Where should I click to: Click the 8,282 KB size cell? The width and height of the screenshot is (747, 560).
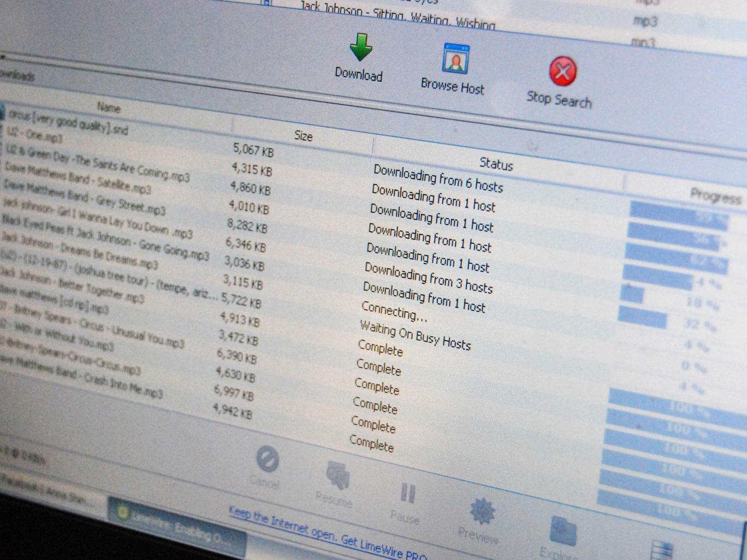click(x=247, y=225)
